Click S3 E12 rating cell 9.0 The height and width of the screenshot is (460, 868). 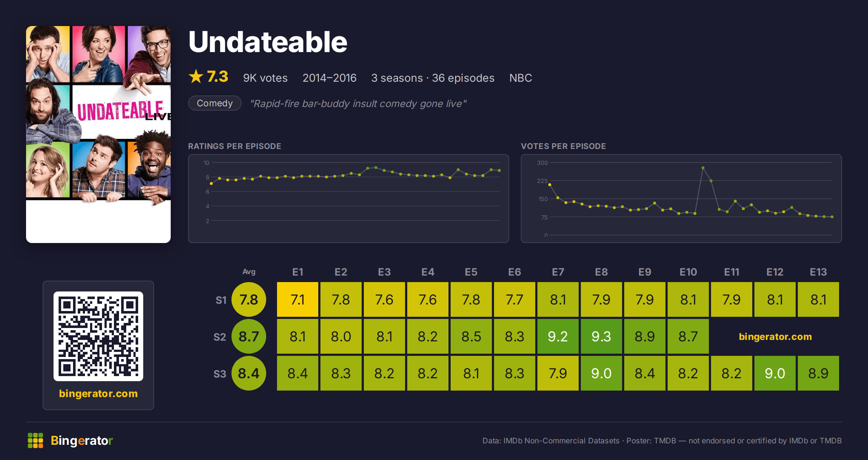[775, 373]
